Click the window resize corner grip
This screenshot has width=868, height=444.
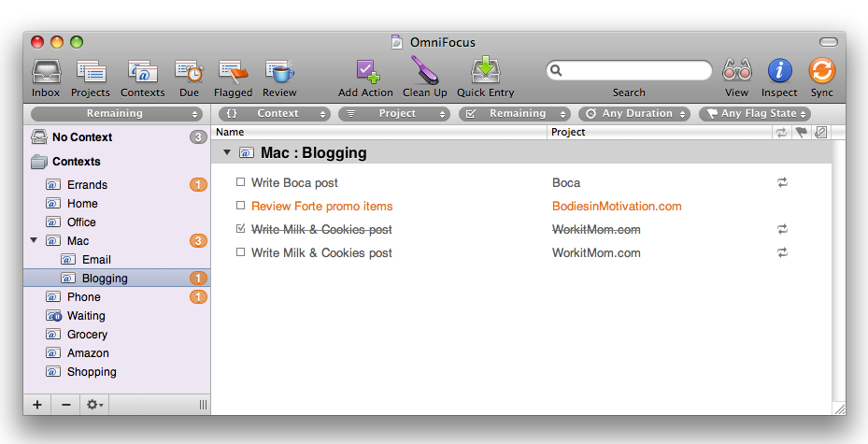pyautogui.click(x=839, y=408)
